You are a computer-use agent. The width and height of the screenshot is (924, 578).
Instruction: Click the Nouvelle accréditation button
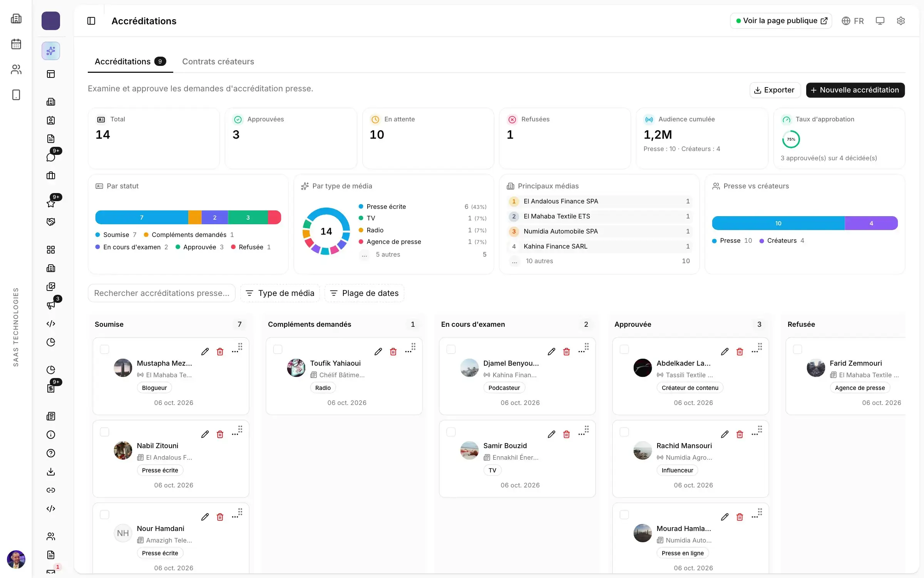click(x=855, y=90)
